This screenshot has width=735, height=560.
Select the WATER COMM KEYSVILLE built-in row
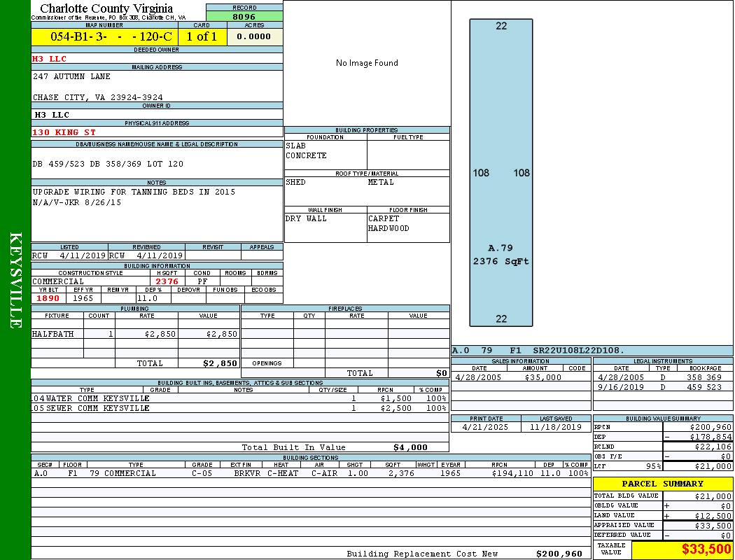coord(238,398)
